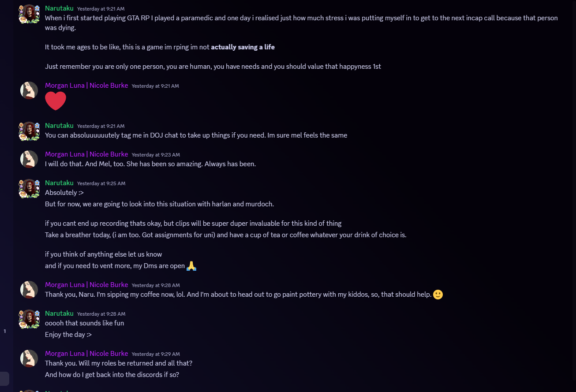Click the "Yesterday at 9:29 AM" timestamp
This screenshot has height=392, width=576.
coord(156,354)
